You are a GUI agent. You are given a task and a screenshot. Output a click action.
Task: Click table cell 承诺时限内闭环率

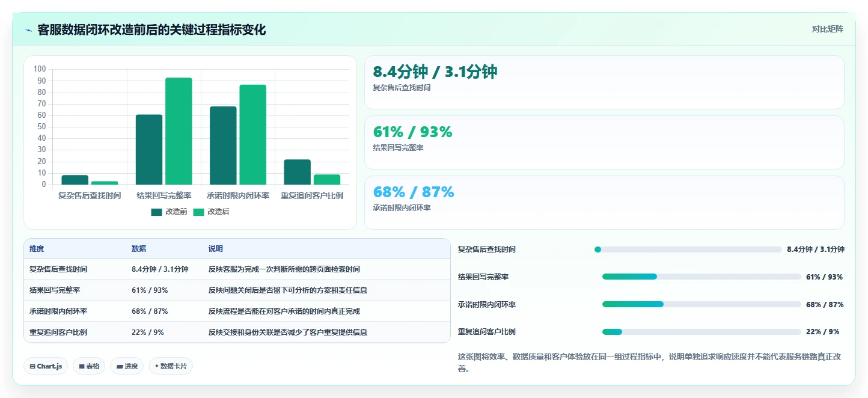58,311
